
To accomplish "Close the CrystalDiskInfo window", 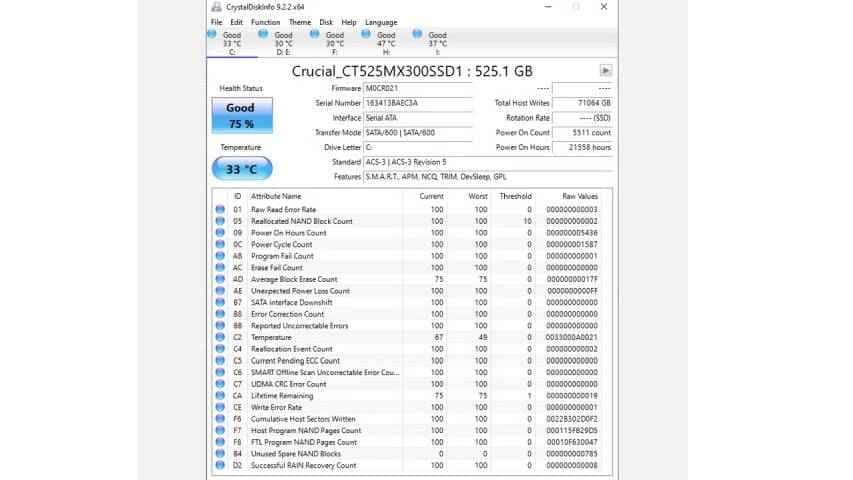I will [604, 7].
